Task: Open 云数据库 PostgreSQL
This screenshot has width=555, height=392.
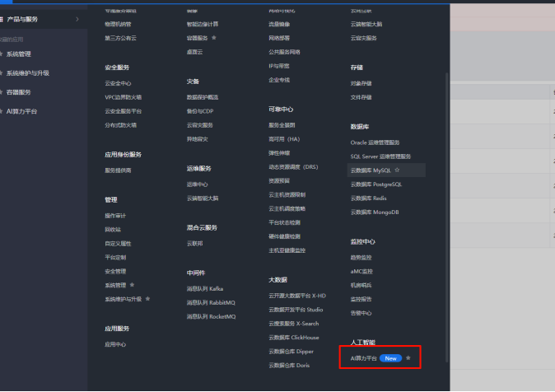Action: pyautogui.click(x=375, y=184)
